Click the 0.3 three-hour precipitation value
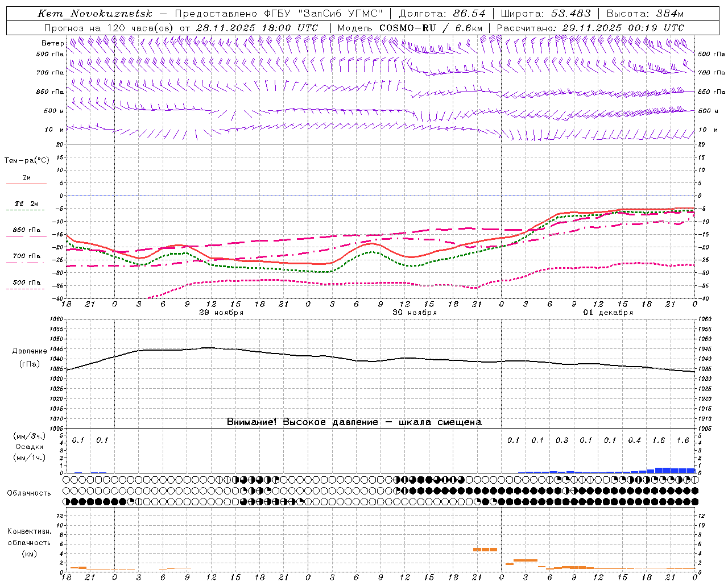The height and width of the screenshot is (582, 728). [x=562, y=440]
